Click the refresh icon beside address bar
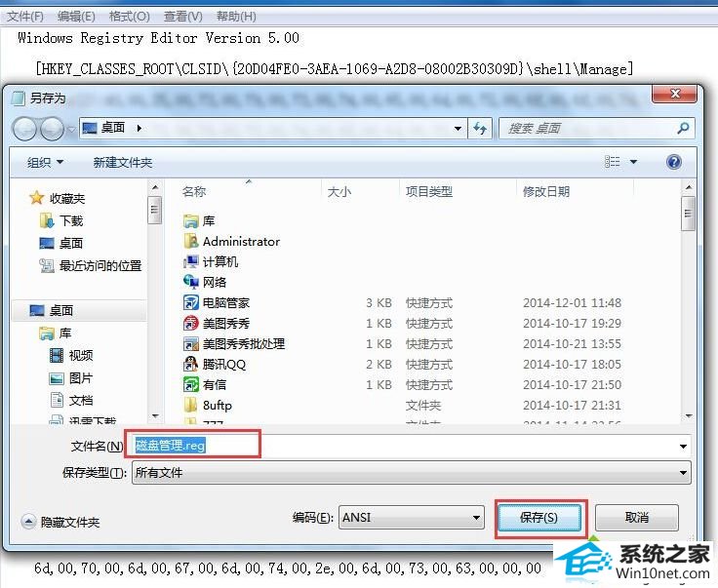The width and height of the screenshot is (718, 588). pos(480,128)
